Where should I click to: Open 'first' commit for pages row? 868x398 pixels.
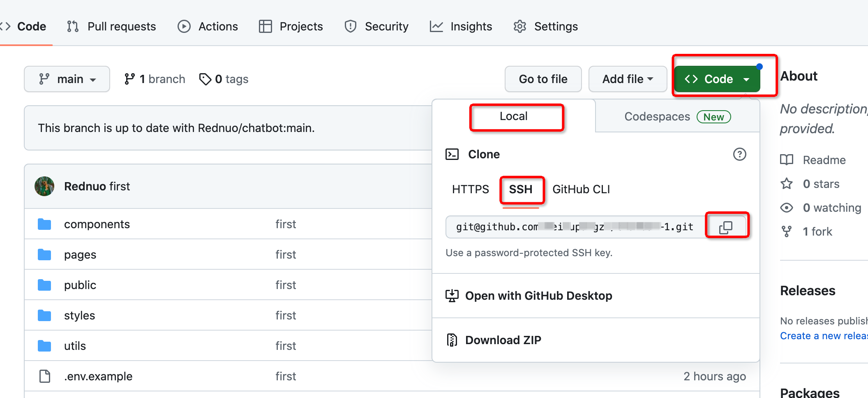286,255
